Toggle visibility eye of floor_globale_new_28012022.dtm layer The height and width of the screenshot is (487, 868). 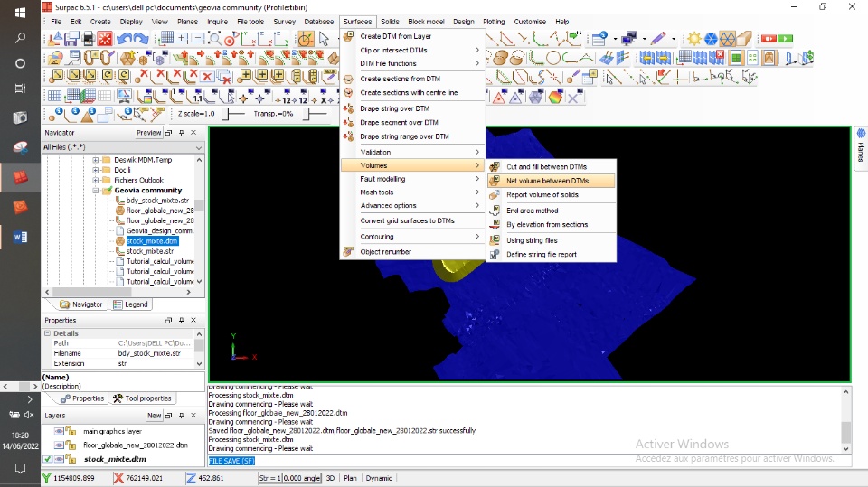pyautogui.click(x=59, y=445)
